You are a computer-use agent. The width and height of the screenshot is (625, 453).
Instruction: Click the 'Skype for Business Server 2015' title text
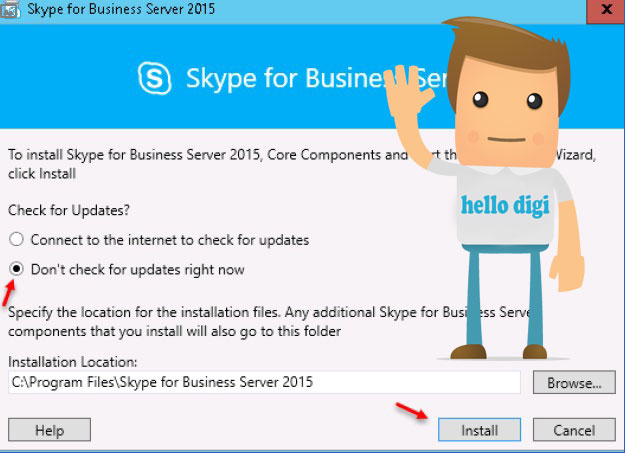pos(121,9)
